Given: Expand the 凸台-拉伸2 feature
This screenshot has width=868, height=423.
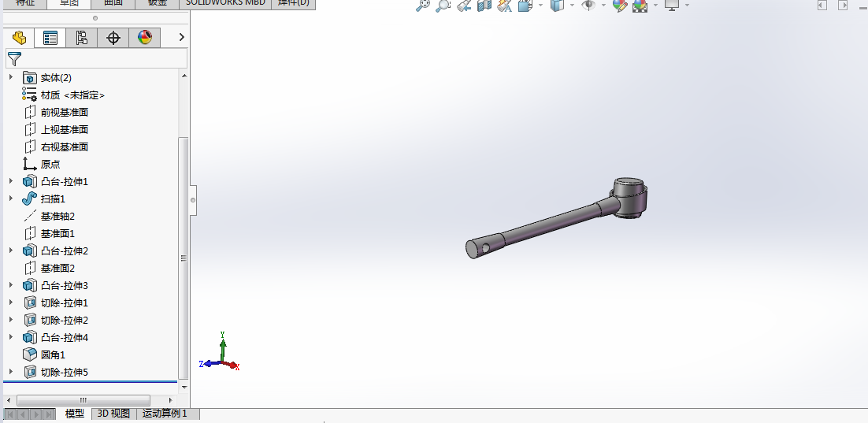Looking at the screenshot, I should (11, 250).
